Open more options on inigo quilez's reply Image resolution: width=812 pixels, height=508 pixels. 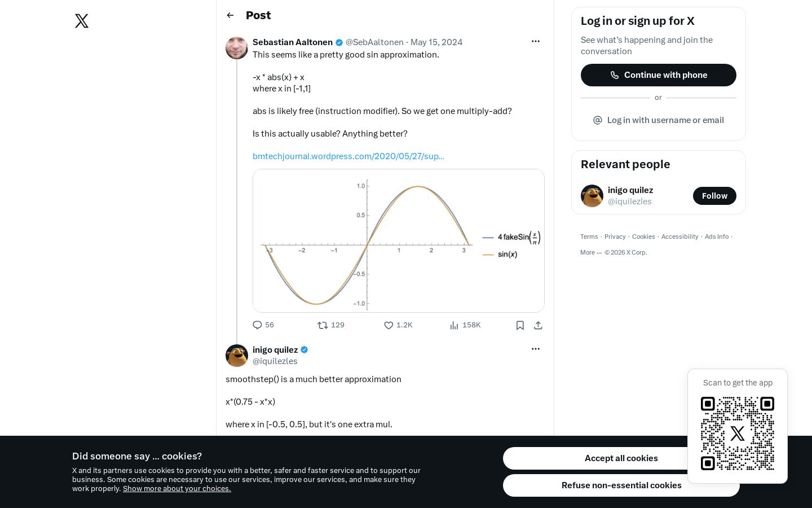point(536,349)
